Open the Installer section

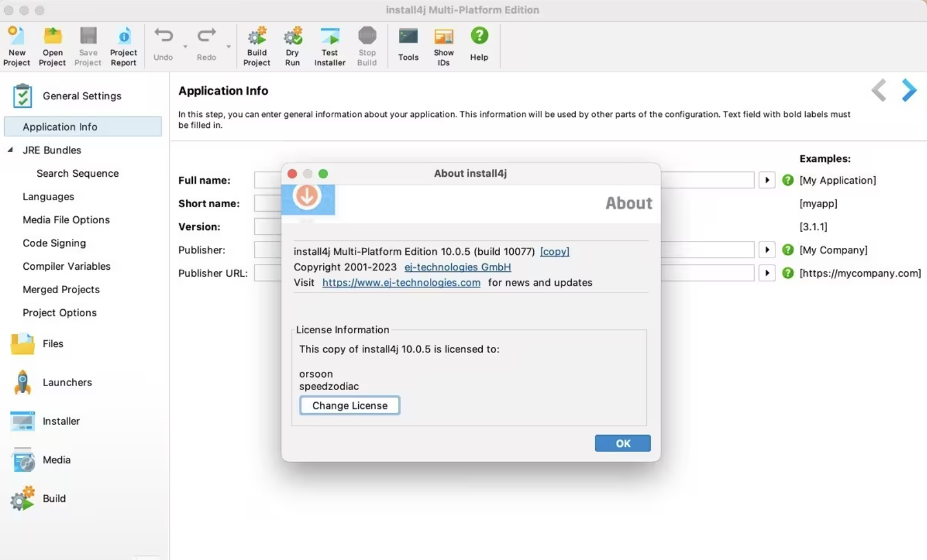click(61, 421)
